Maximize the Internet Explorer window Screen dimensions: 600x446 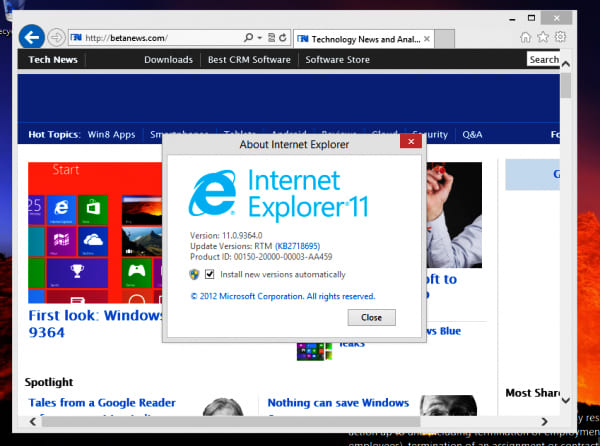(x=532, y=18)
